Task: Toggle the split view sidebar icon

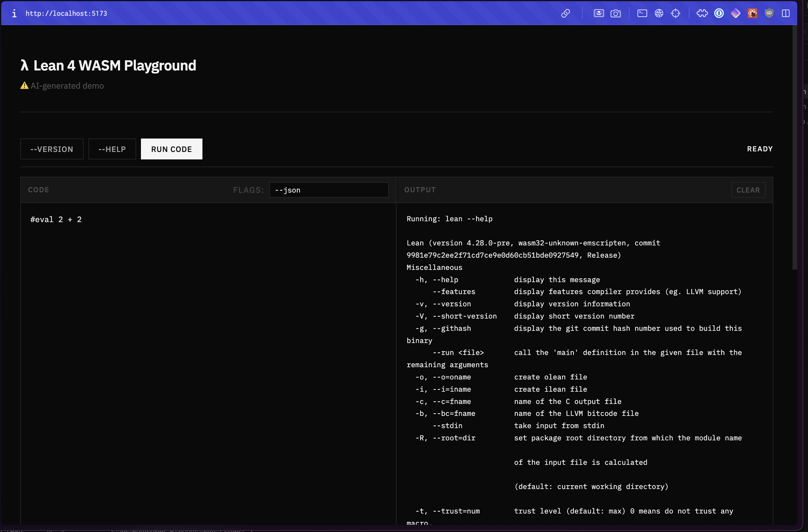Action: [786, 13]
